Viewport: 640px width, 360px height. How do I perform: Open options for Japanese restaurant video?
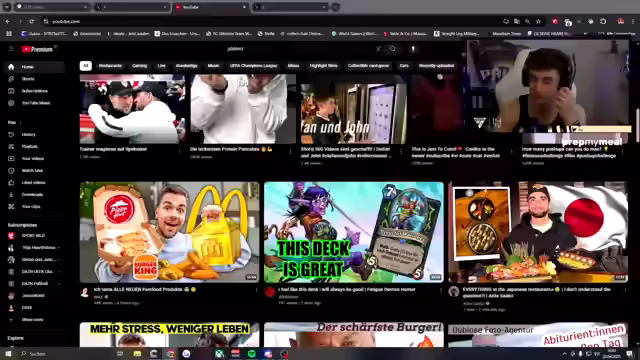click(x=625, y=291)
